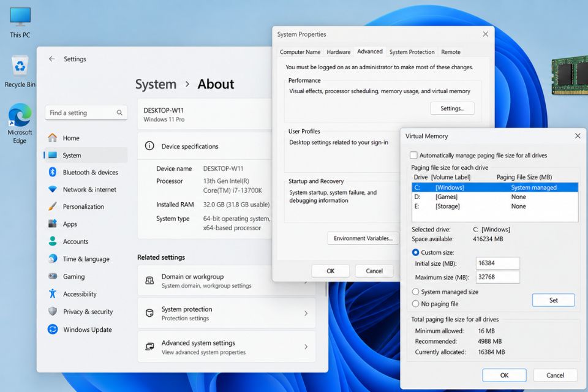Open Windows Update settings
Screen dimensions: 588x392
coord(86,330)
